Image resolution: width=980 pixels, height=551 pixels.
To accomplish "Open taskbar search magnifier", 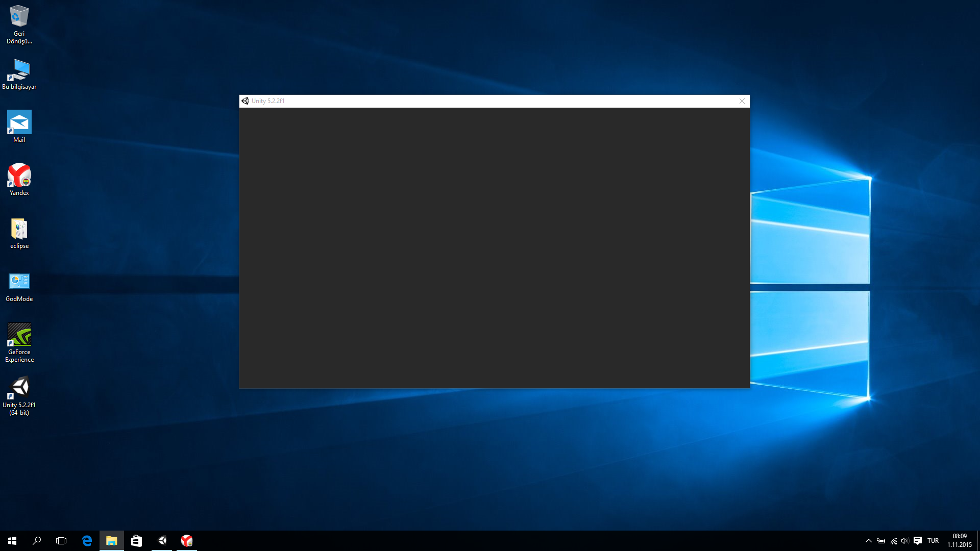I will point(37,541).
